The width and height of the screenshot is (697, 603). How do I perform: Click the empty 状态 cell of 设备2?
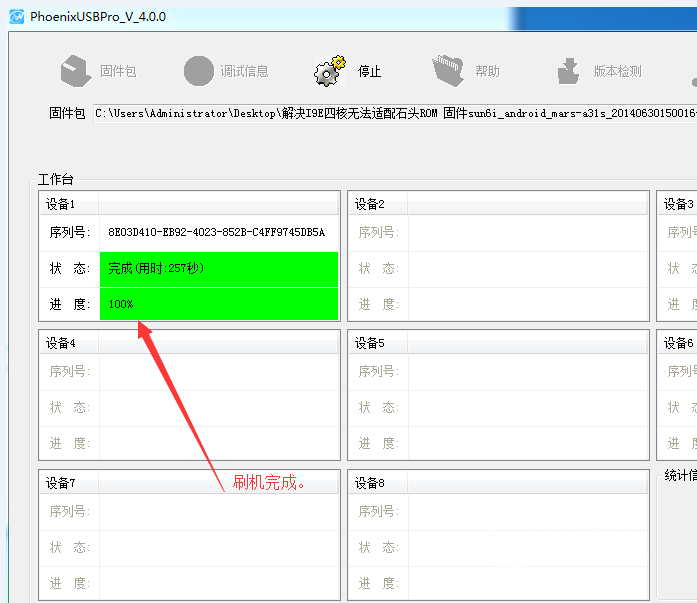[528, 269]
